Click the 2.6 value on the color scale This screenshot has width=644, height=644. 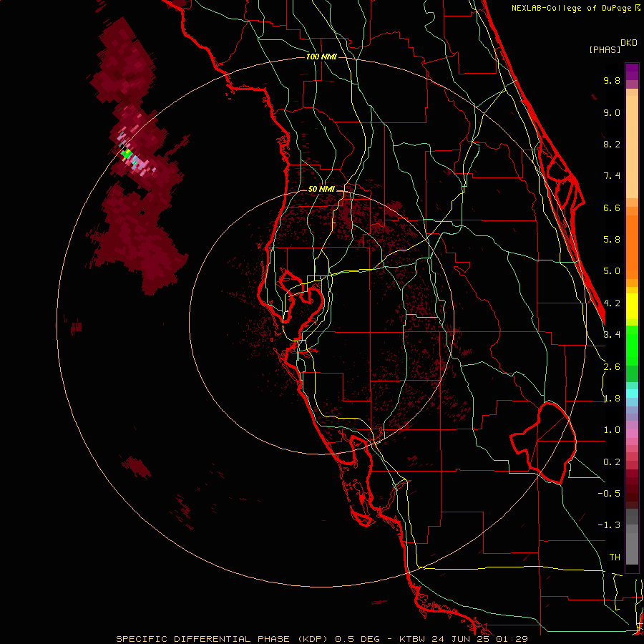pyautogui.click(x=612, y=367)
